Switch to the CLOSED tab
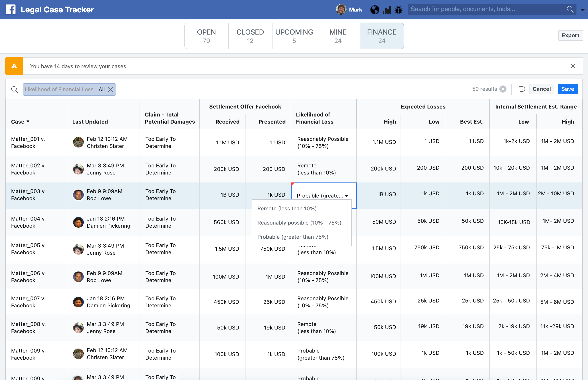The width and height of the screenshot is (588, 380). (x=250, y=36)
